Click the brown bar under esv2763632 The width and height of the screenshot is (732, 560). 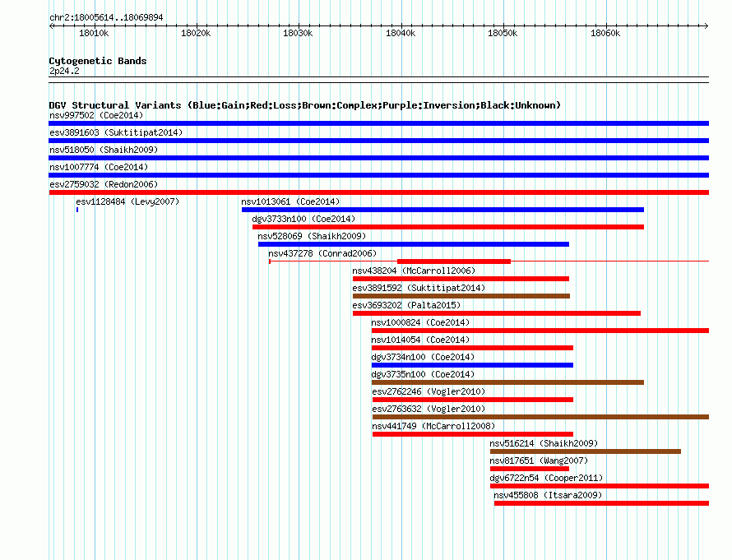(540, 417)
